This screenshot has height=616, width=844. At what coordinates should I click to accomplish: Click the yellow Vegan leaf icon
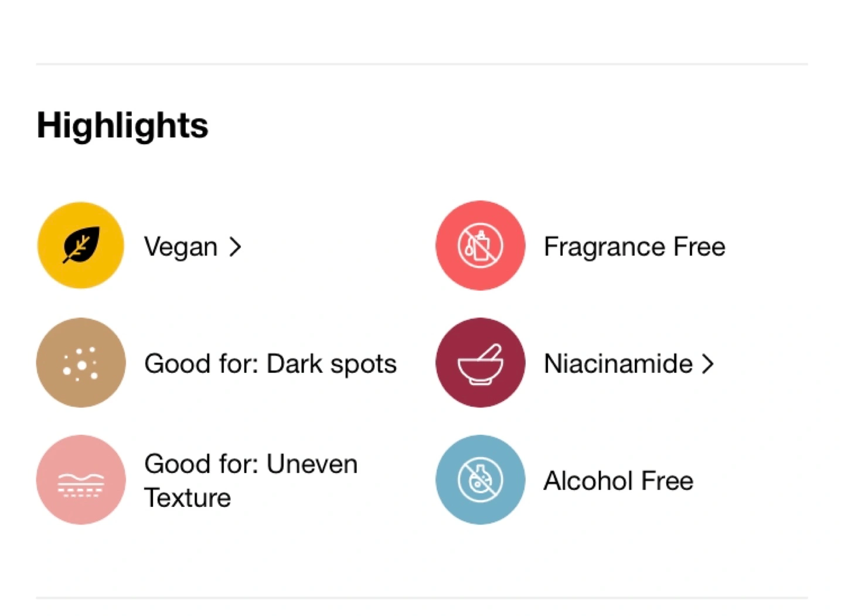(x=81, y=246)
